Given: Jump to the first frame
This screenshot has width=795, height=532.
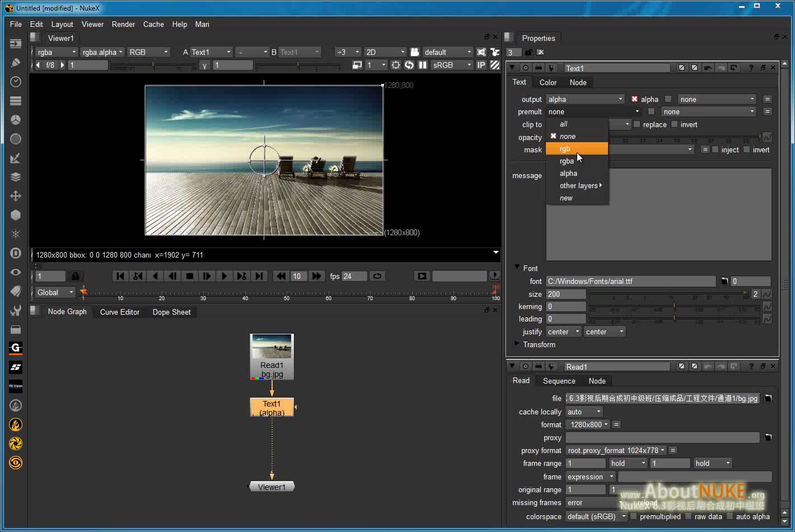Looking at the screenshot, I should 120,276.
